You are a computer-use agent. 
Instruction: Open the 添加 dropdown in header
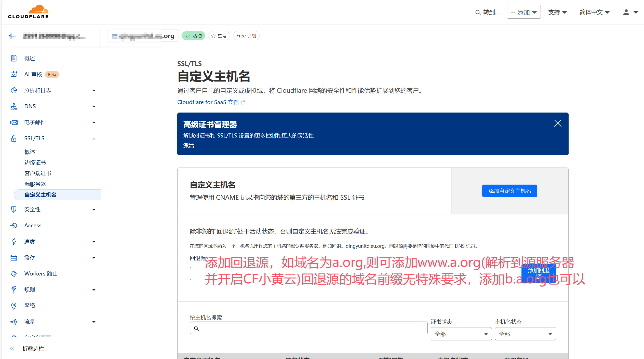(524, 12)
